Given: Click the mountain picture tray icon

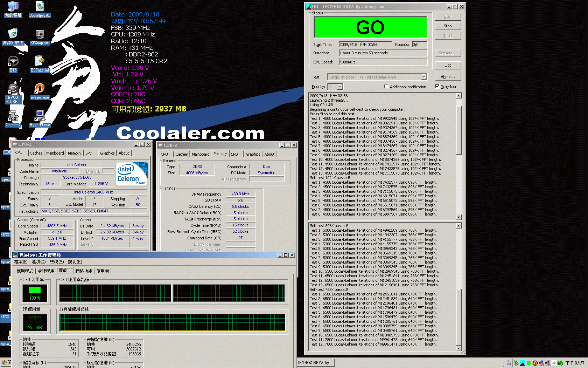Looking at the screenshot, I should (523, 363).
